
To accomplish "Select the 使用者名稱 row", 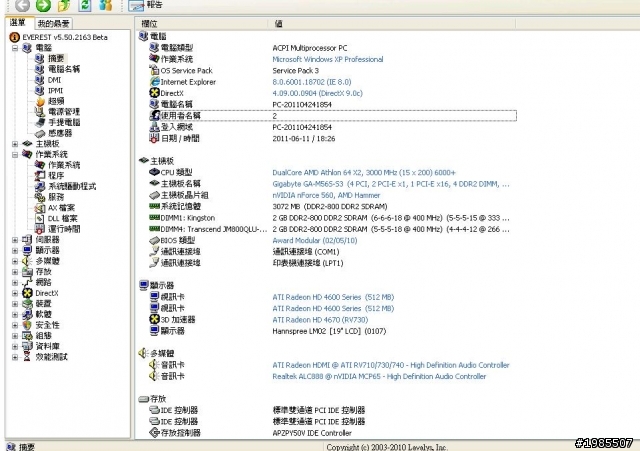I will tap(333, 116).
